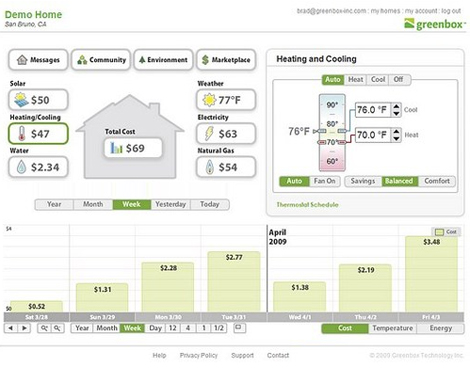The height and width of the screenshot is (368, 470).
Task: Set fan to Auto
Action: (x=294, y=181)
